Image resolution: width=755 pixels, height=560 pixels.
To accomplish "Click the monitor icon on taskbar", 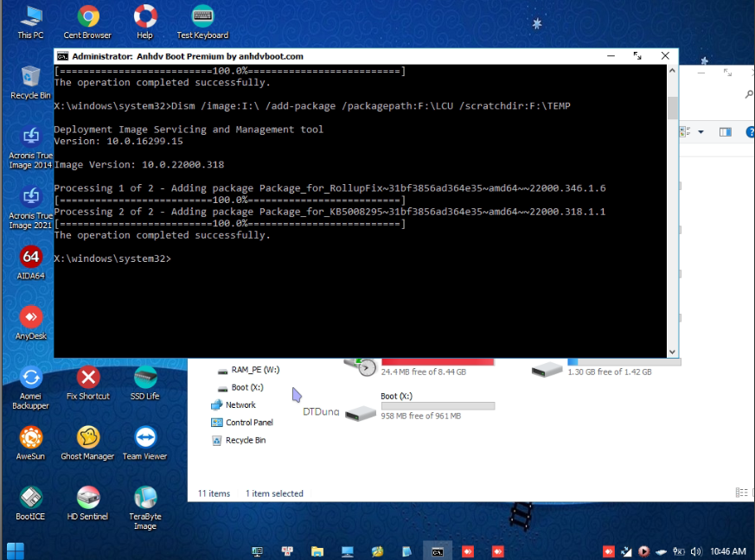I will 347,551.
